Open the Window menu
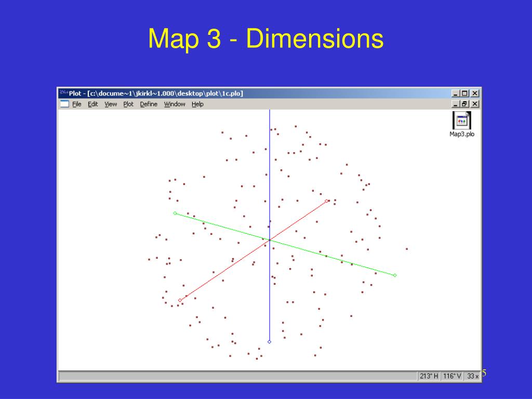The width and height of the screenshot is (532, 399). (175, 104)
